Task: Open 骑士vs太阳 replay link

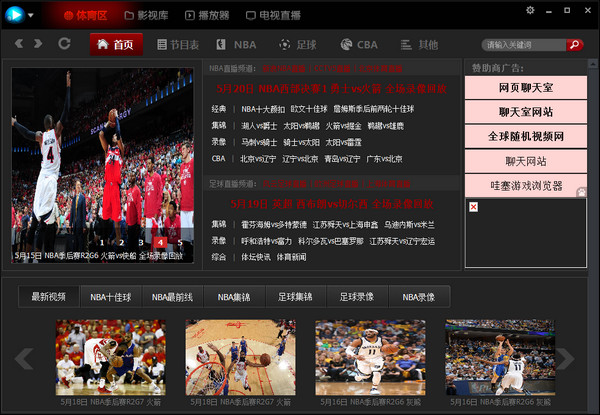Action: [301, 142]
